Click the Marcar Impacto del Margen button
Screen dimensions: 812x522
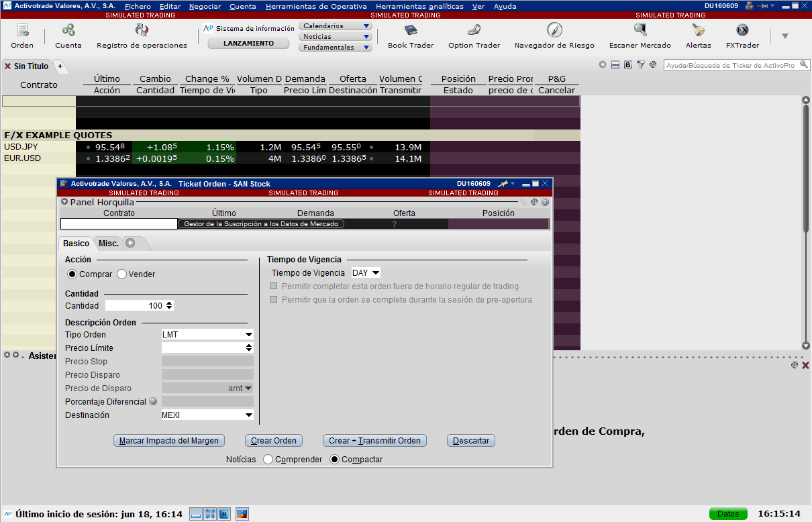click(x=169, y=441)
